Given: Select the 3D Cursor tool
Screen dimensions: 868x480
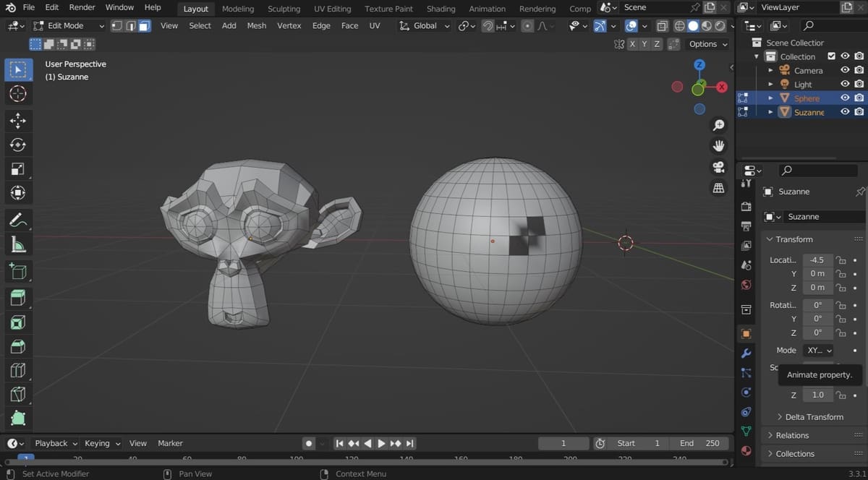Looking at the screenshot, I should (18, 94).
